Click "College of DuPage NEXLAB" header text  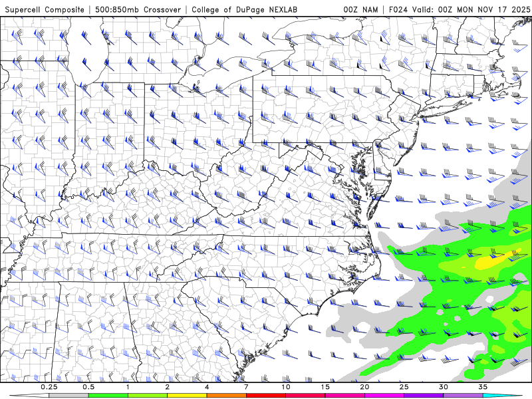tap(244, 9)
